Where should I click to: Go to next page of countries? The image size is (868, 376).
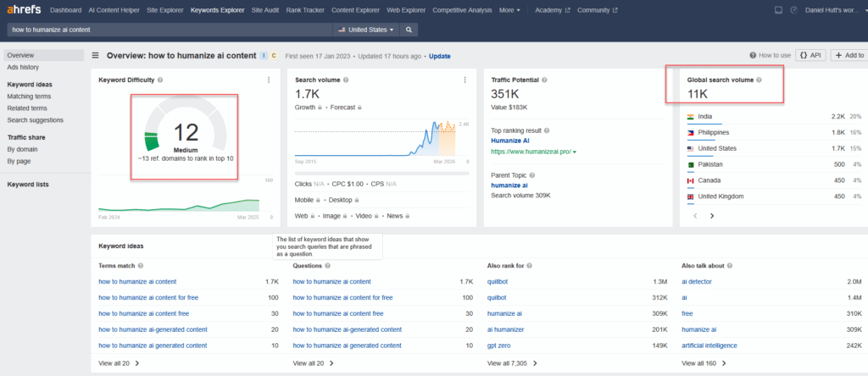coord(712,216)
